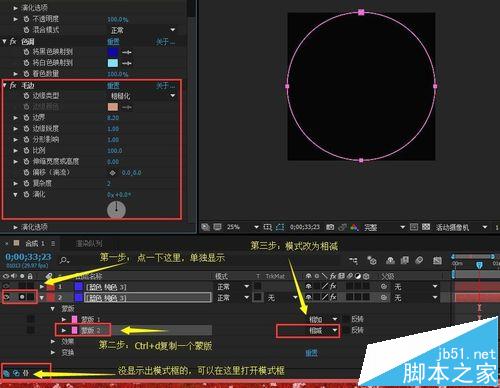Toggle transparency grid icon in viewer
Image resolution: width=500 pixels, height=388 pixels.
426,227
